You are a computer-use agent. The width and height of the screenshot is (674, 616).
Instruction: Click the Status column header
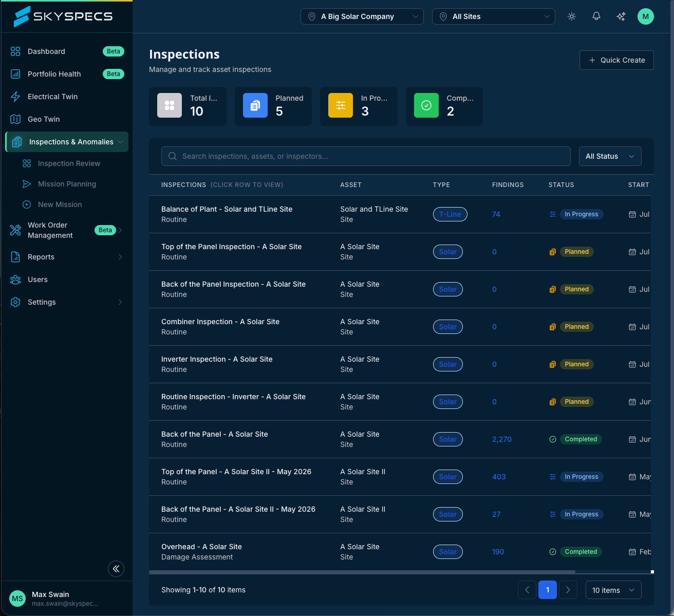561,185
